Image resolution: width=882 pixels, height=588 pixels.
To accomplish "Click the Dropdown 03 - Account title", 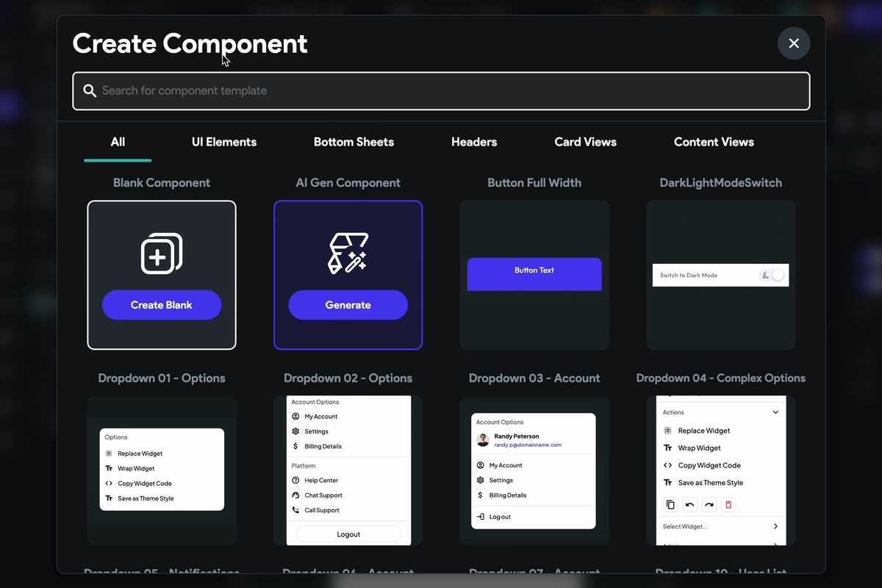I will [534, 378].
